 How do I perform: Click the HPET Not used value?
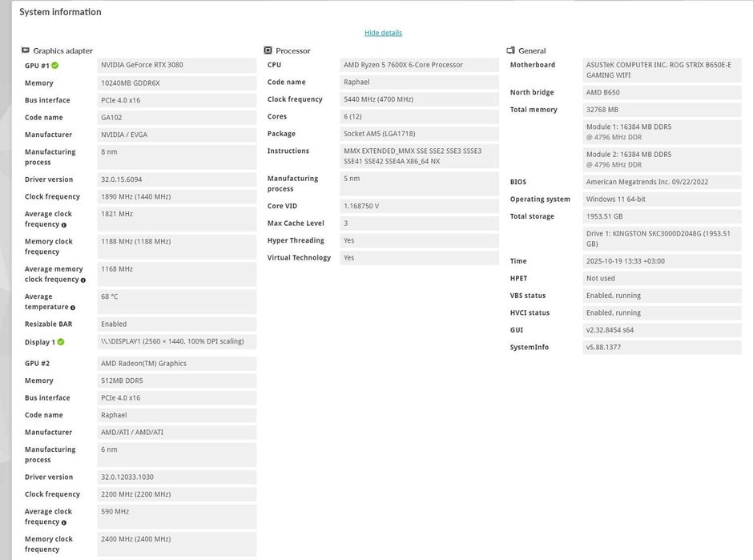pyautogui.click(x=662, y=279)
